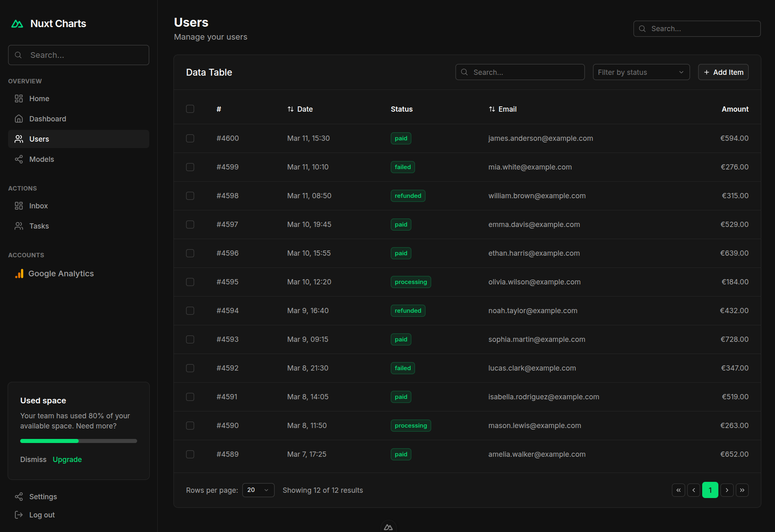
Task: Click the processing badge on row #4595
Action: [411, 282]
